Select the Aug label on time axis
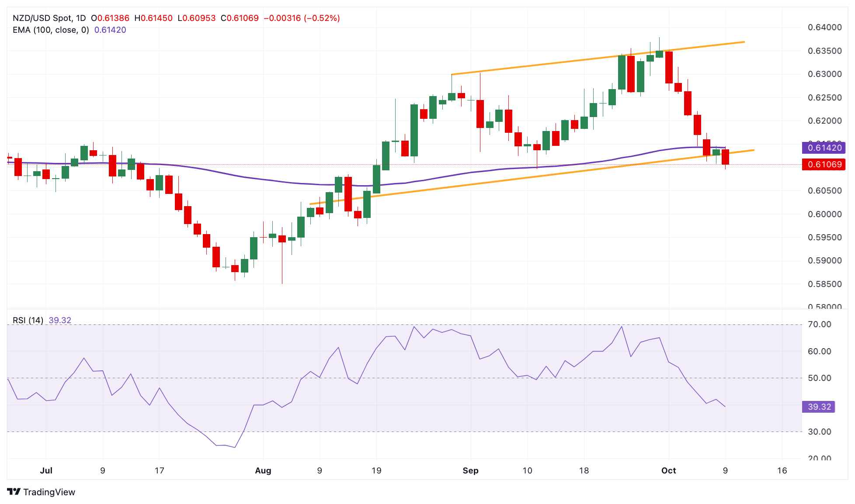 (x=263, y=470)
